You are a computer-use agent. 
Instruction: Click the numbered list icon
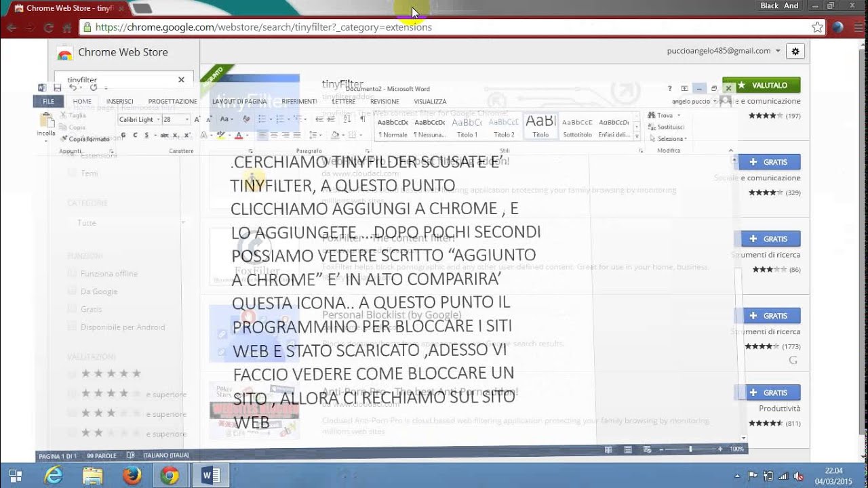tap(280, 119)
